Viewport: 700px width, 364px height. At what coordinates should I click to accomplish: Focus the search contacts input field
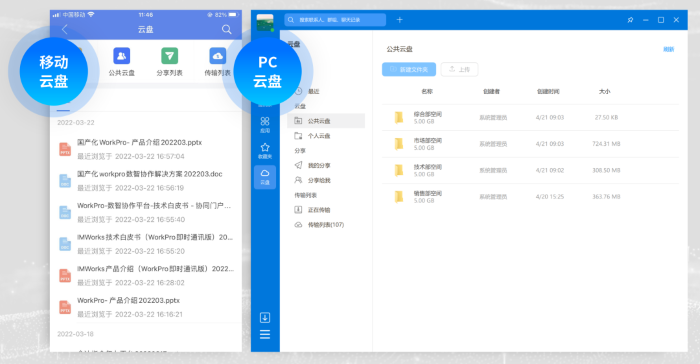point(335,20)
